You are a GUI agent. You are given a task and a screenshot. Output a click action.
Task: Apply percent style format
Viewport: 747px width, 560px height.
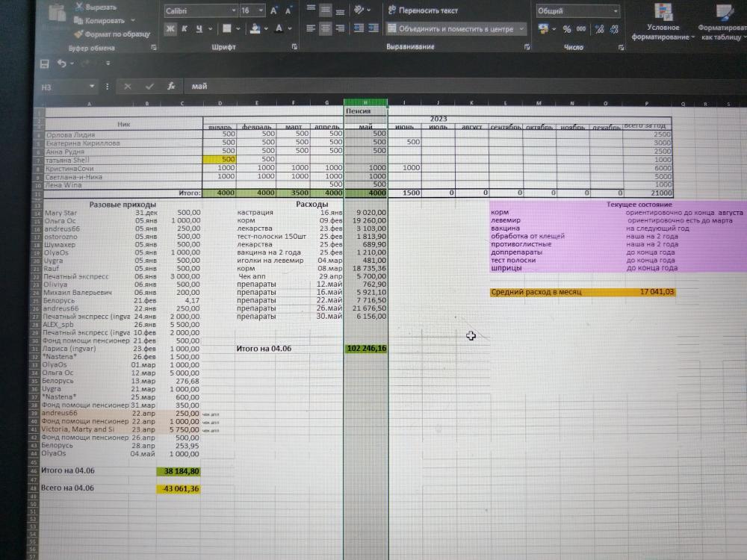pyautogui.click(x=566, y=30)
